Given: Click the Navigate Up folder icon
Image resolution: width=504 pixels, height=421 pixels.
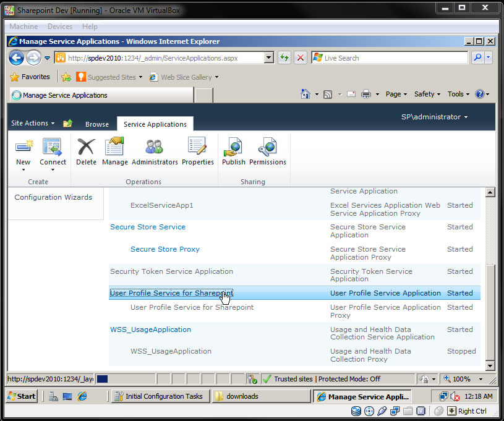Looking at the screenshot, I should (x=67, y=124).
